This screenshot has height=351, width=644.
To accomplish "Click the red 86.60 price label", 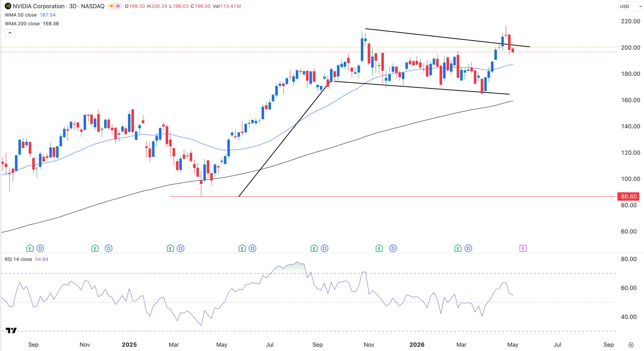I will (629, 196).
